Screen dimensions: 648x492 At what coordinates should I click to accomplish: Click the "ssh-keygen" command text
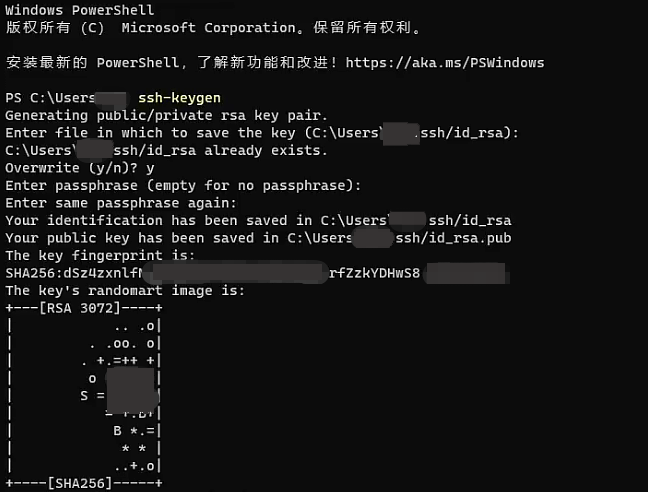[179, 98]
